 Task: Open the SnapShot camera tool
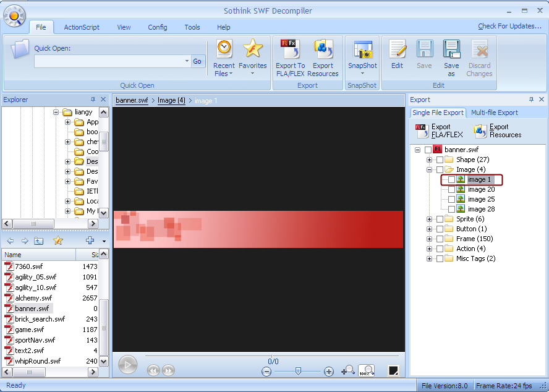point(362,51)
